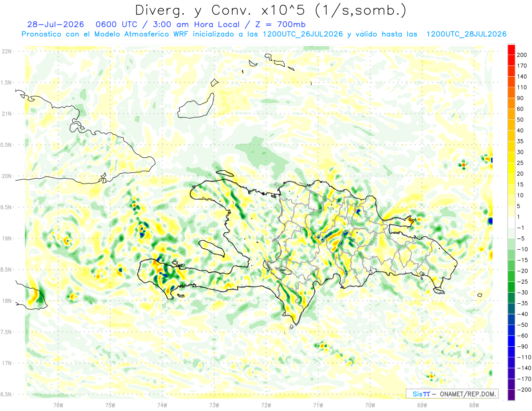Screen dimensions: 532x411
Task: Click the colorbar label "-110"
Action: point(524,357)
